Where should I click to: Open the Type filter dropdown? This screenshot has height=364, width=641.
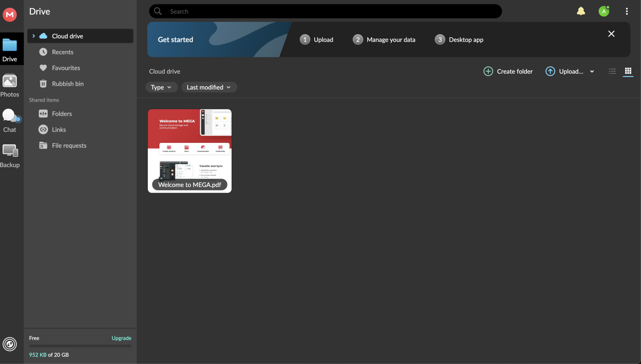(161, 87)
